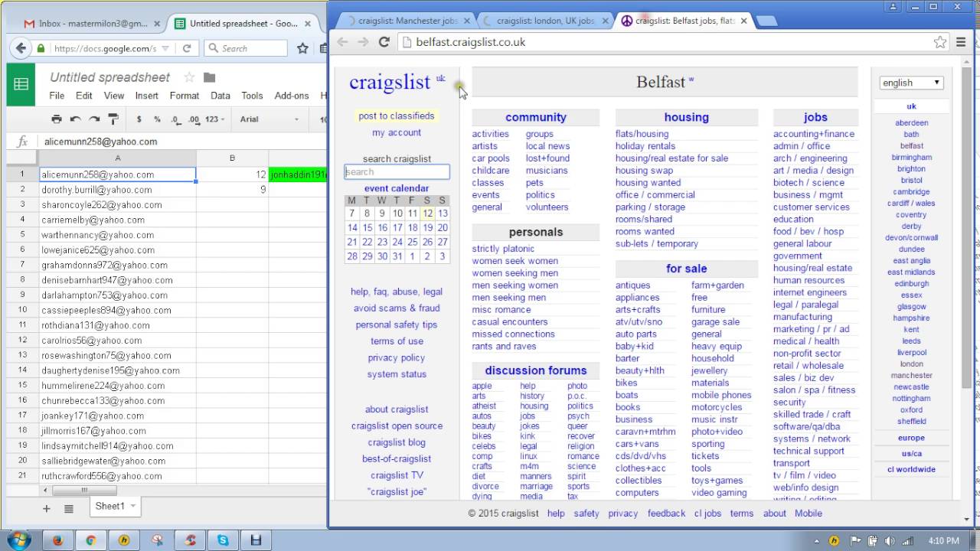Viewport: 980px width, 551px height.
Task: Select manchester in UK city list
Action: coord(911,376)
